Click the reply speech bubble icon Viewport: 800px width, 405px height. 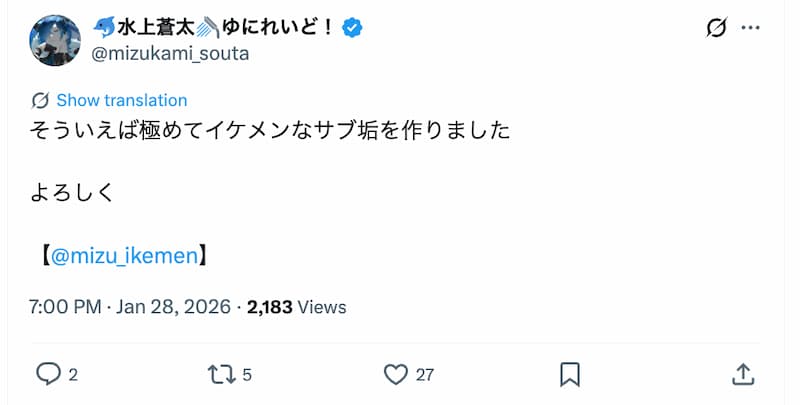point(49,374)
